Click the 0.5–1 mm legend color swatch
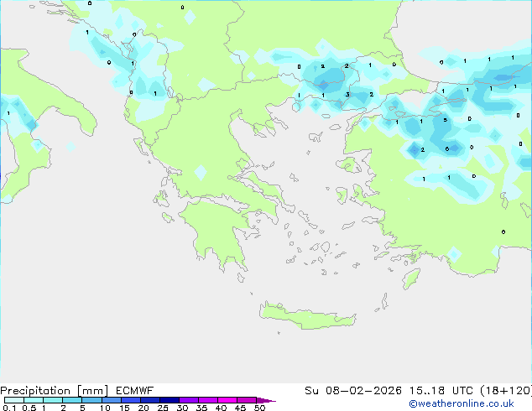Viewport: 532px width, 411px height. 34,400
